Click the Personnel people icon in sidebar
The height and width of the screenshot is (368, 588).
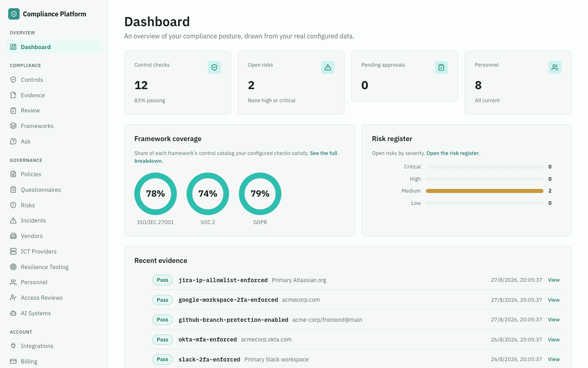[13, 282]
